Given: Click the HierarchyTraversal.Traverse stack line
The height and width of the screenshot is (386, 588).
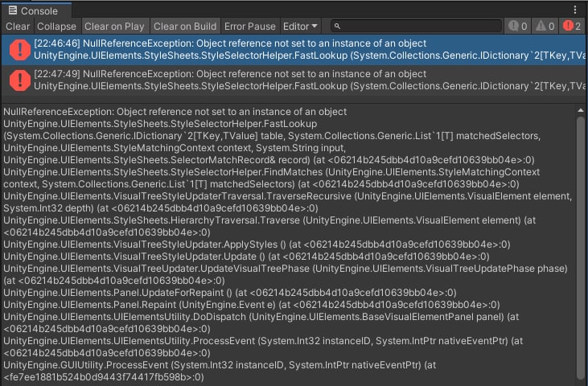Looking at the screenshot, I should pos(269,226).
